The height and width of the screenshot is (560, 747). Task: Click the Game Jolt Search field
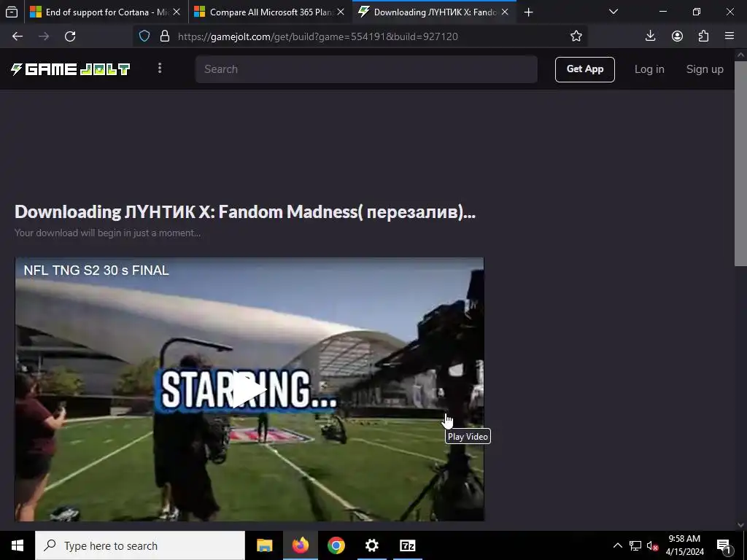pos(366,69)
